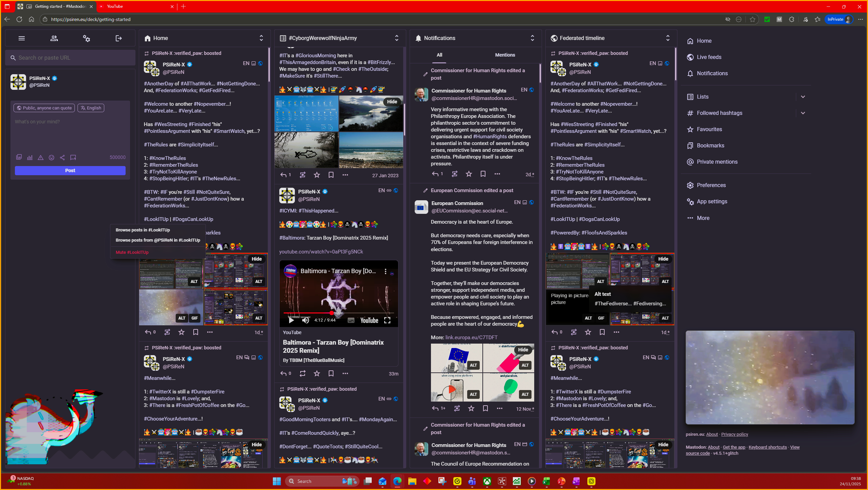Click the content warning icon in composer

click(x=41, y=157)
